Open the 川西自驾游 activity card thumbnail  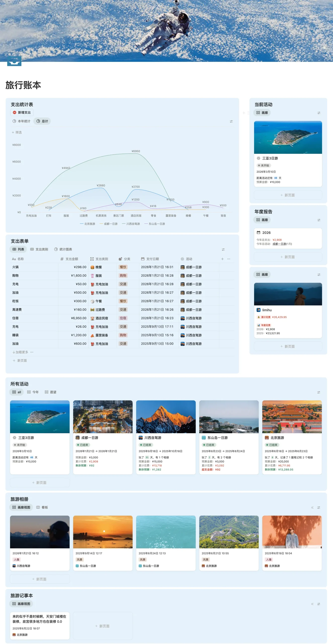166,417
